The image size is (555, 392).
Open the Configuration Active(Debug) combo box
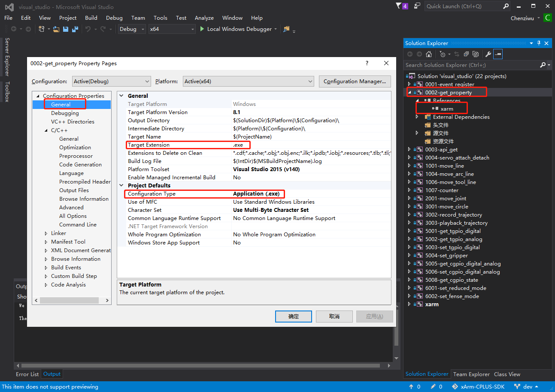[111, 81]
